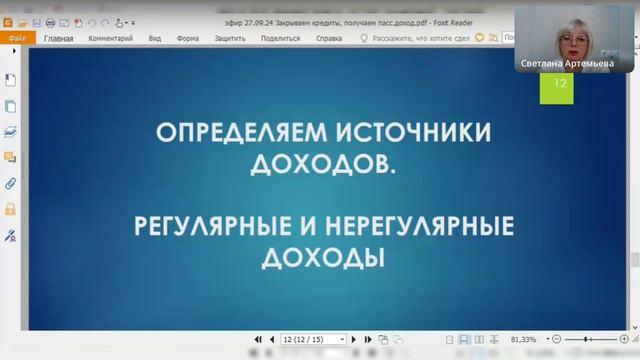The width and height of the screenshot is (640, 360).
Task: Expand the navigation panel arrow
Action: (14, 51)
